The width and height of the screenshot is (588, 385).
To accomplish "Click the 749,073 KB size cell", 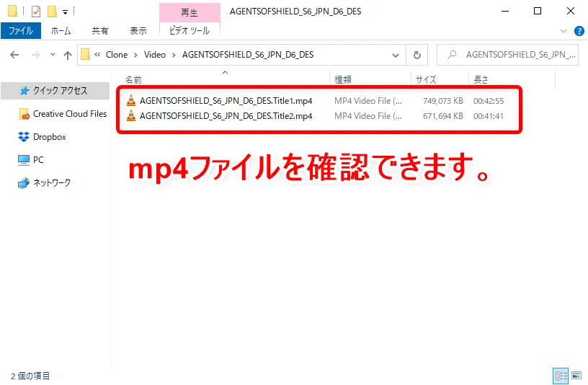I will pyautogui.click(x=443, y=101).
